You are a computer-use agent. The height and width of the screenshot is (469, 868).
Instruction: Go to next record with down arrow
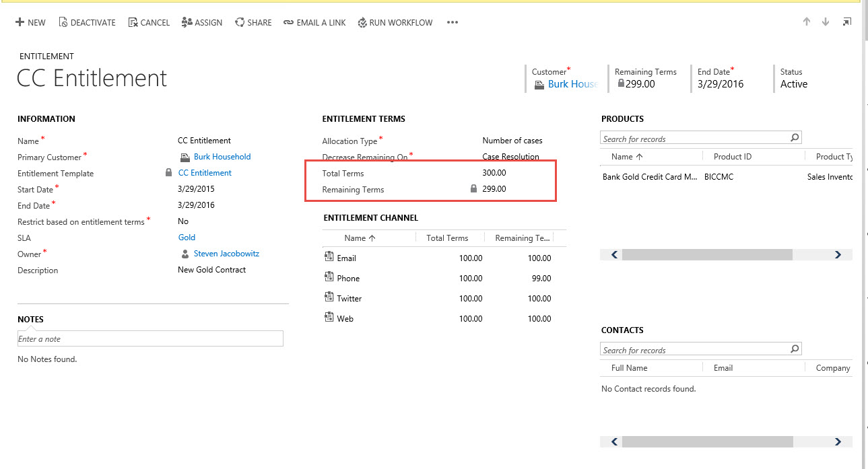(x=826, y=22)
